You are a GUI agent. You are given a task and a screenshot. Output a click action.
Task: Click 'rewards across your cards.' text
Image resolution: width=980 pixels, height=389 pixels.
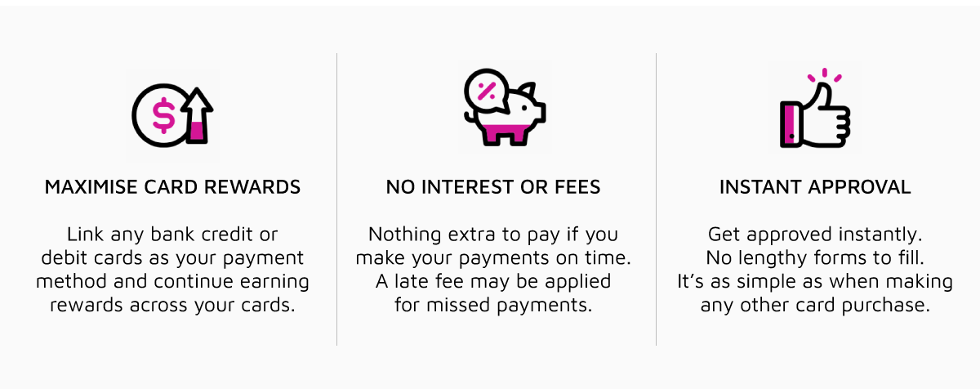point(172,306)
